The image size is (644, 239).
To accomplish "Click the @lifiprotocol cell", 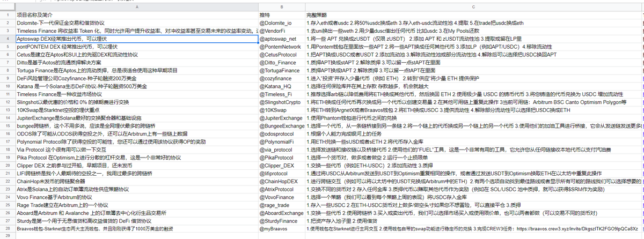I will (x=281, y=173).
